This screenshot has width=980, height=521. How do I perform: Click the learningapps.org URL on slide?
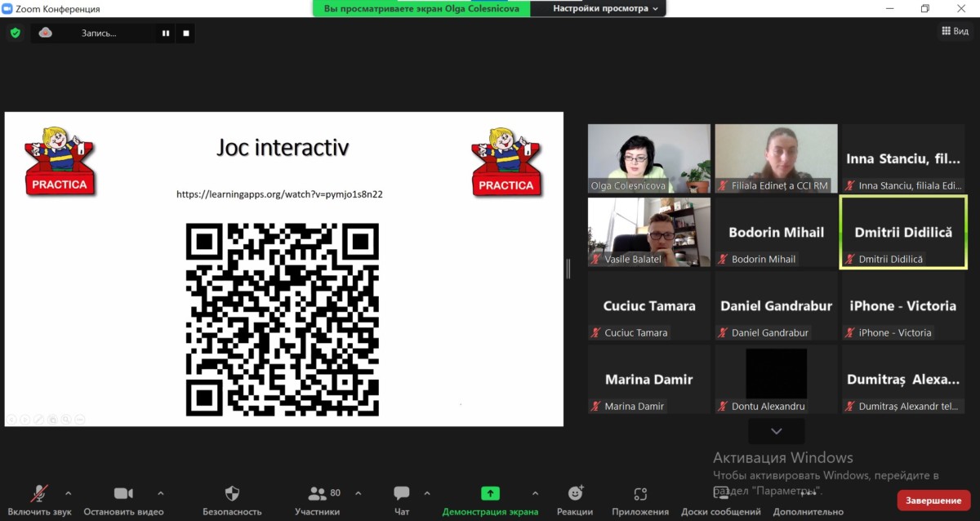tap(280, 194)
